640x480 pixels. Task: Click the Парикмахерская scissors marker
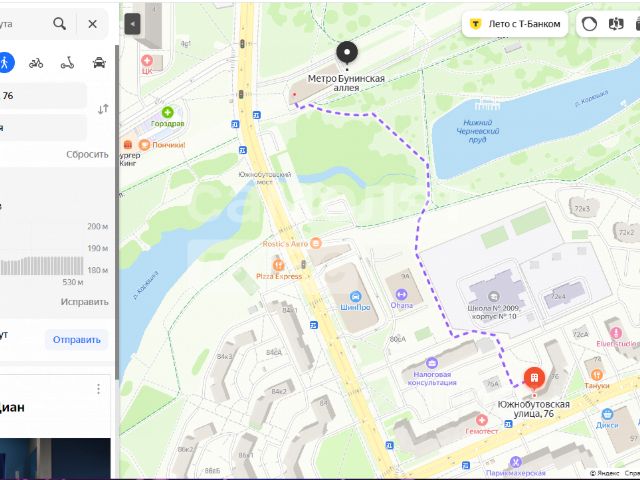click(x=516, y=462)
